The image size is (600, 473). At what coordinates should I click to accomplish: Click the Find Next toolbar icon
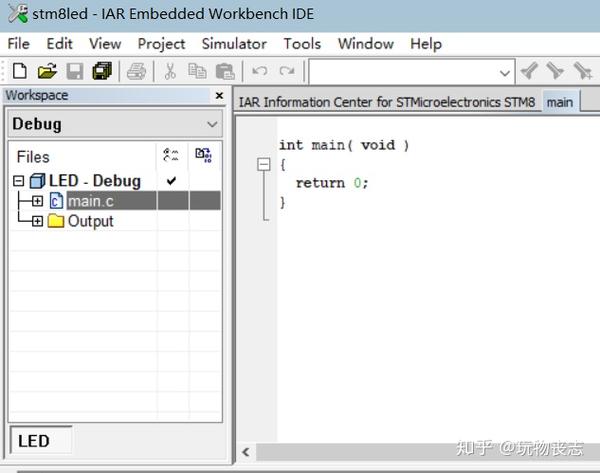(x=555, y=71)
